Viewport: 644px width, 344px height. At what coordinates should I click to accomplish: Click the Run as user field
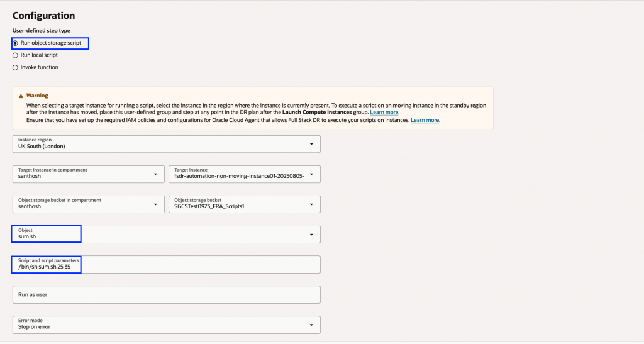(166, 294)
